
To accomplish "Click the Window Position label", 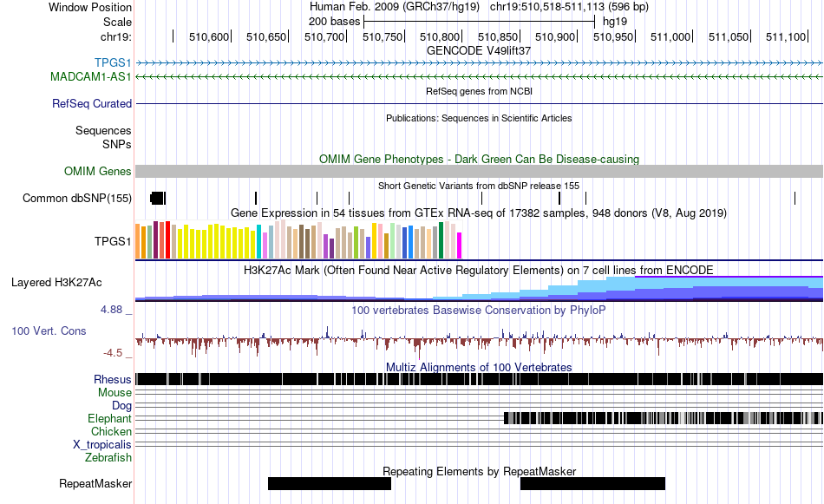I will point(90,7).
